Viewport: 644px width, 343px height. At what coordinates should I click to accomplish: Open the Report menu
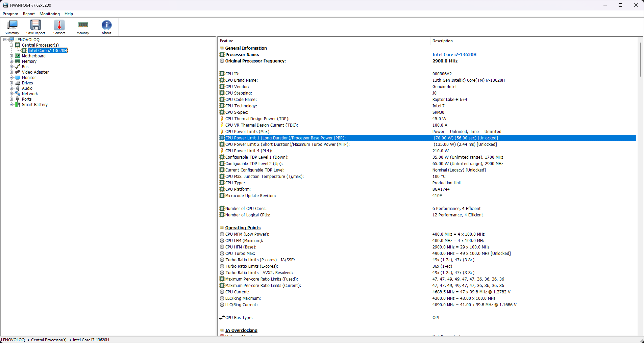tap(29, 14)
